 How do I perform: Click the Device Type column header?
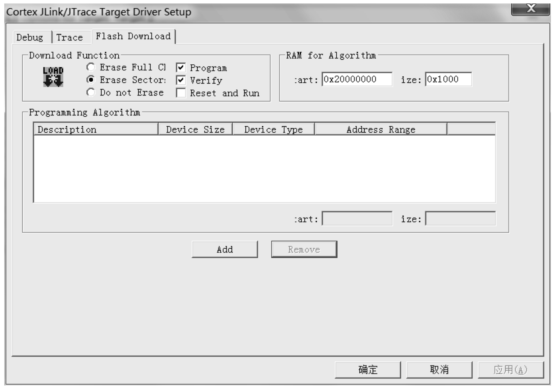tap(274, 129)
